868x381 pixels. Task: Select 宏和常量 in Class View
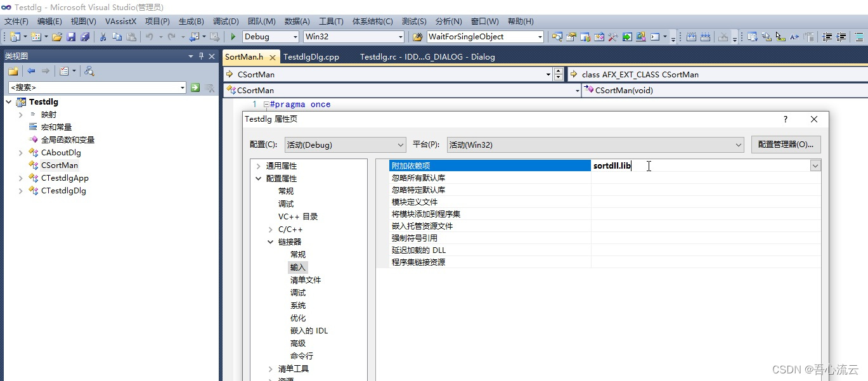click(x=56, y=127)
